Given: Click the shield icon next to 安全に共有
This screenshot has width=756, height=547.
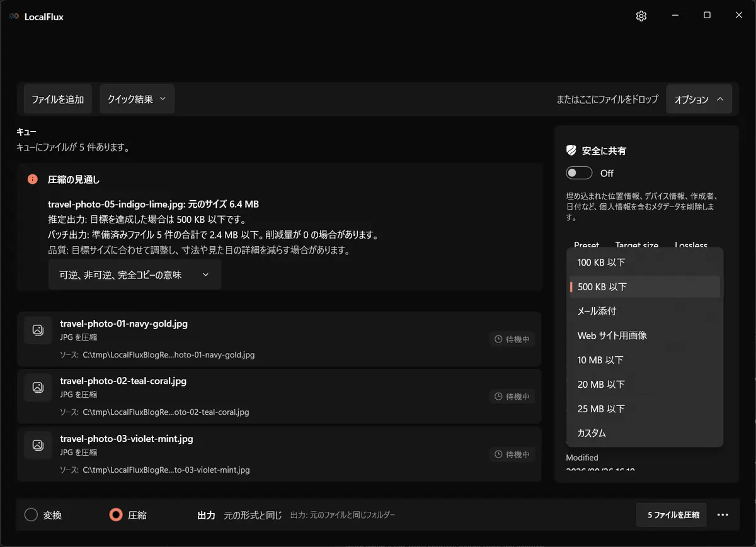Looking at the screenshot, I should click(571, 150).
